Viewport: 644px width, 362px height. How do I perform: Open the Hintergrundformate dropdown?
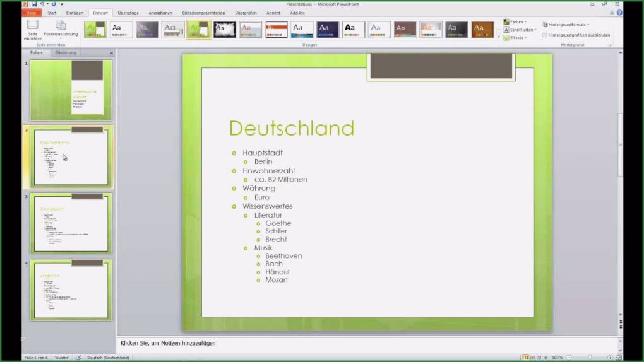click(566, 25)
